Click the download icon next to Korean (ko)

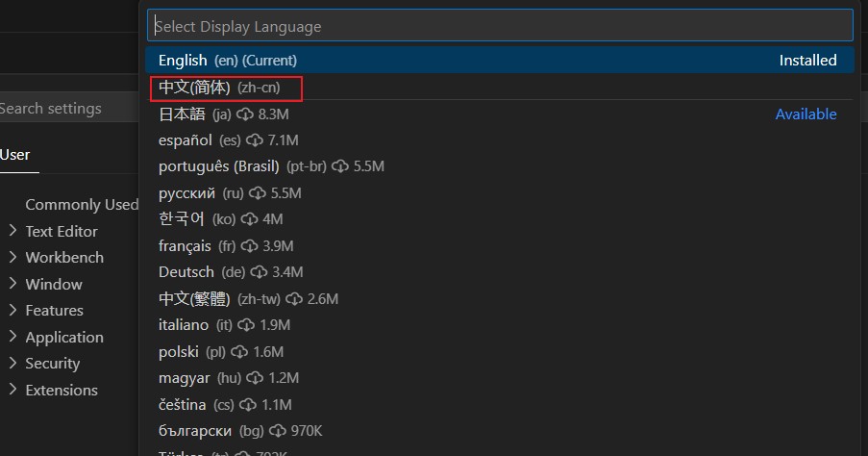[249, 219]
